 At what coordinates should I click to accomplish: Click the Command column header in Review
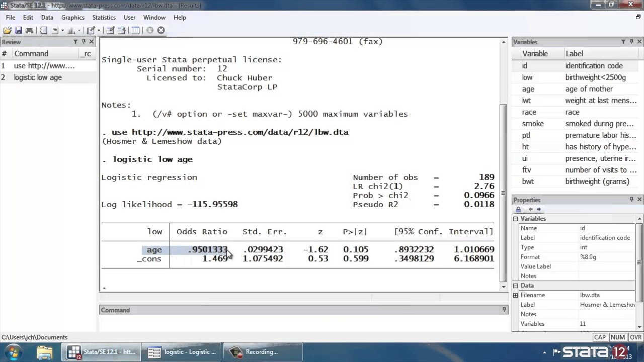[x=31, y=54]
